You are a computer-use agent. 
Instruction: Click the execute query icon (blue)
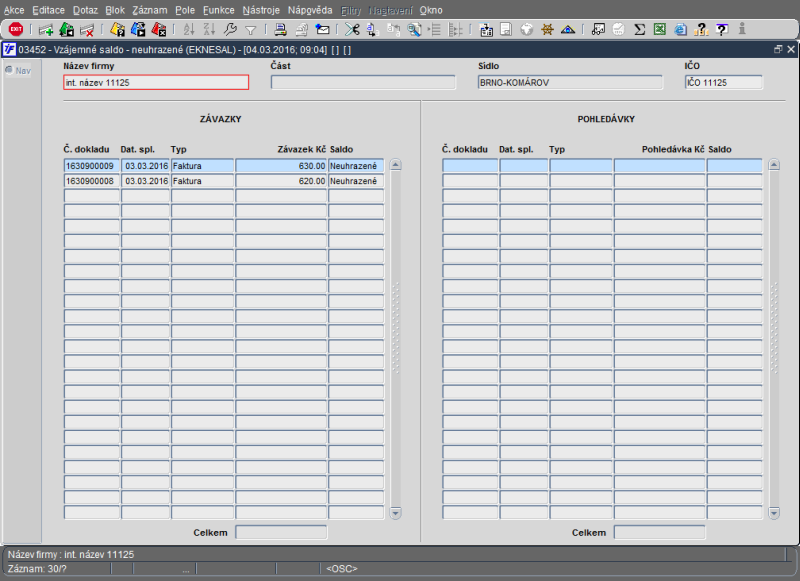point(138,30)
